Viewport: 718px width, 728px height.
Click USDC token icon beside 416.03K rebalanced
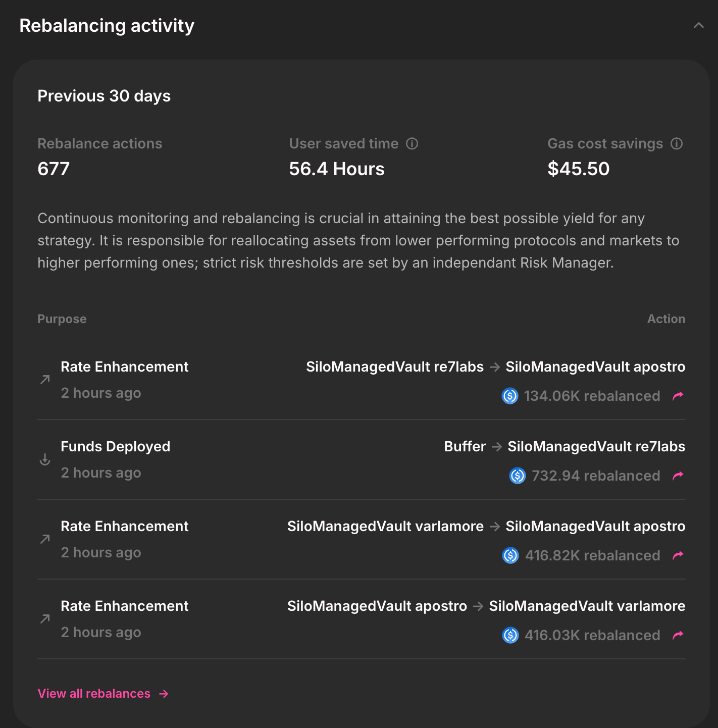point(510,635)
